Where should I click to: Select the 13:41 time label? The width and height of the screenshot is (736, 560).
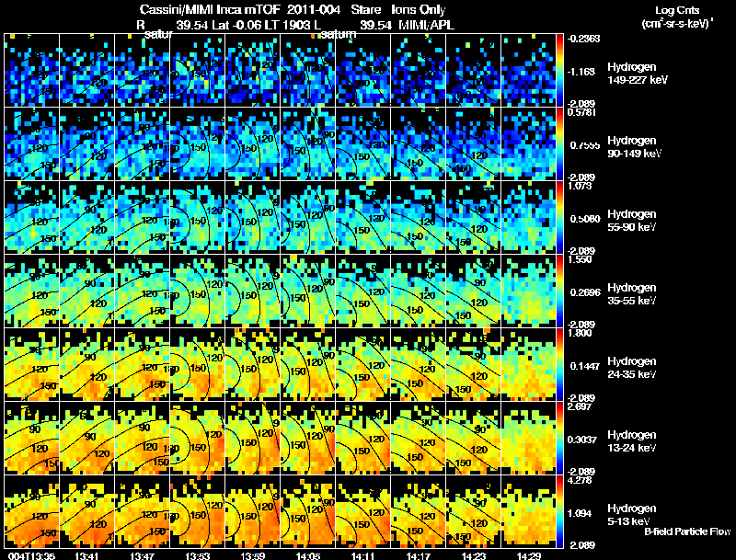[87, 554]
